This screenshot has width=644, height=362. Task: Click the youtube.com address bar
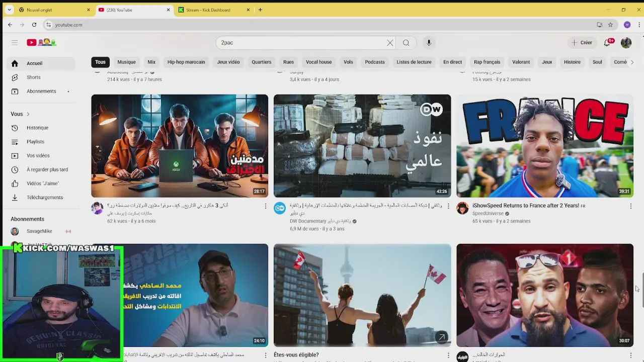(x=322, y=25)
